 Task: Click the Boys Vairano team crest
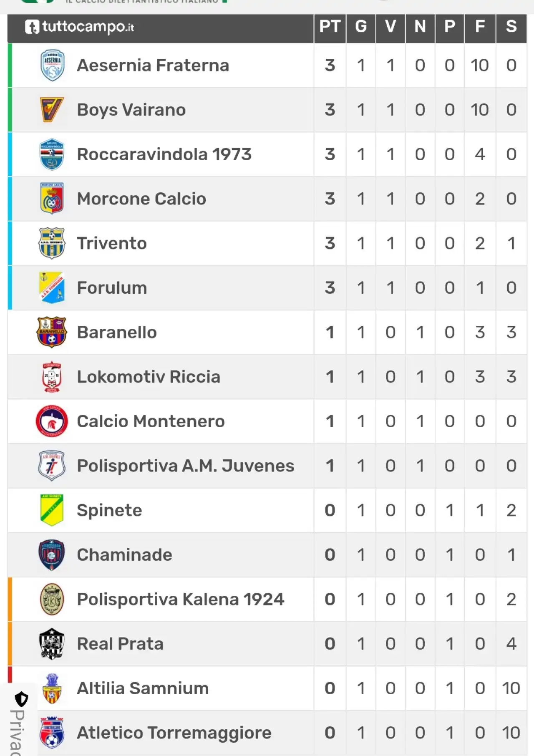tap(52, 110)
